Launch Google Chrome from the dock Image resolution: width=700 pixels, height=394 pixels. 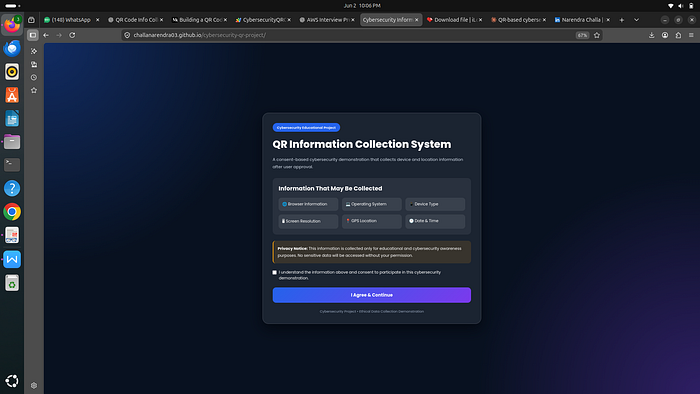pyautogui.click(x=12, y=212)
